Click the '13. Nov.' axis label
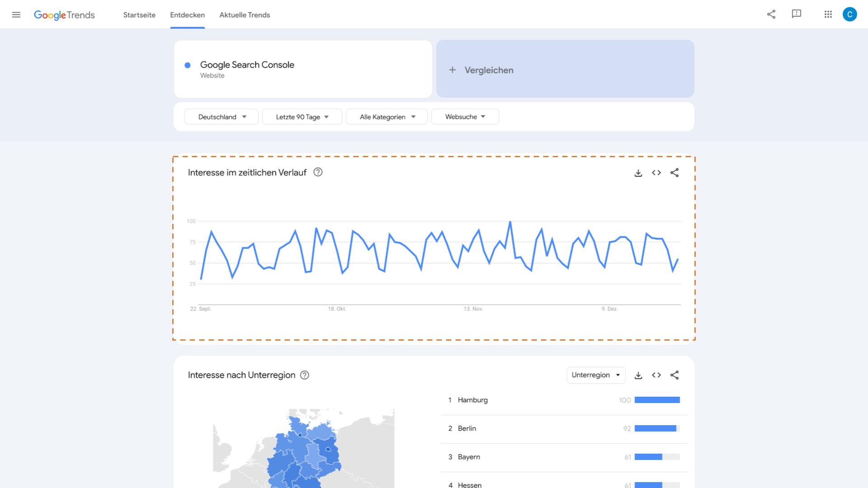The width and height of the screenshot is (868, 488). (x=473, y=309)
